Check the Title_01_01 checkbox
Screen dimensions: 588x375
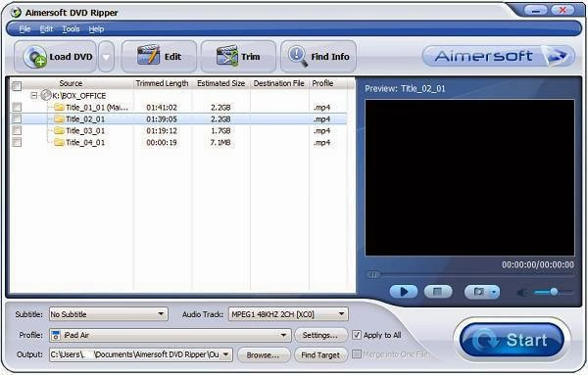[x=17, y=108]
